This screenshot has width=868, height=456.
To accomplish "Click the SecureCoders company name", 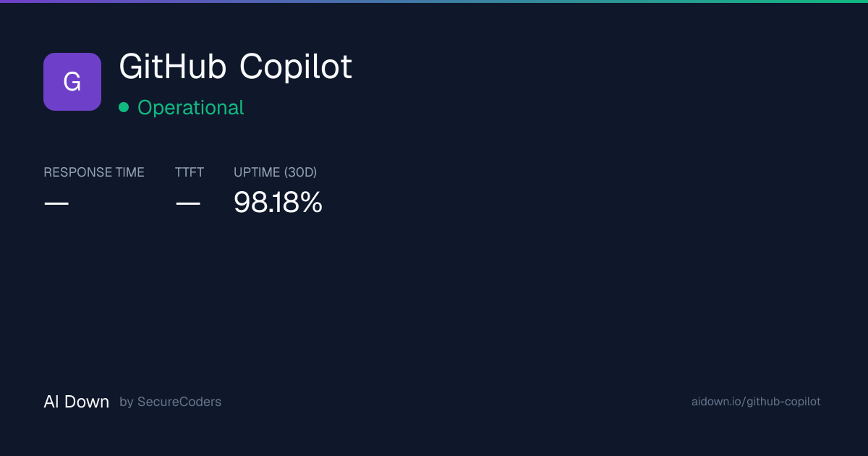I will [179, 402].
